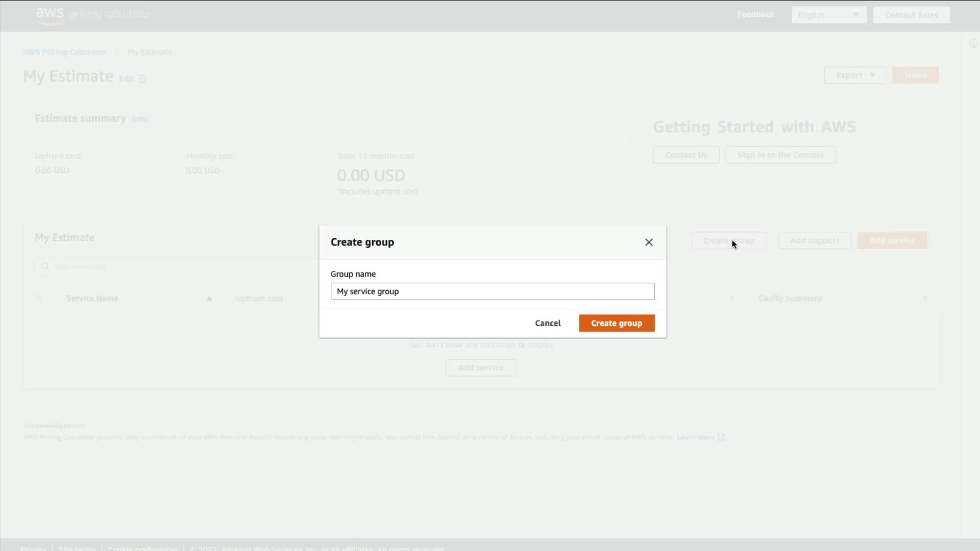
Task: Toggle the select-all checkbox in table header
Action: tap(39, 298)
